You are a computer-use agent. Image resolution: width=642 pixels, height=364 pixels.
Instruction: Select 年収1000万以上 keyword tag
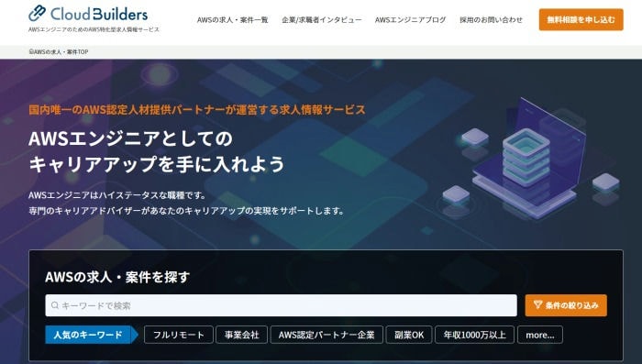pos(474,335)
